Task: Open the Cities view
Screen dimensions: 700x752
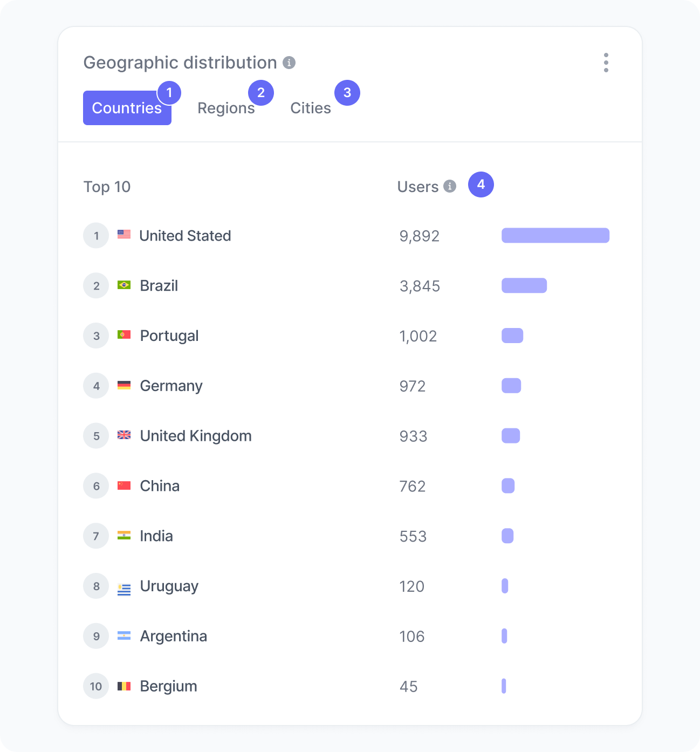Action: [311, 108]
